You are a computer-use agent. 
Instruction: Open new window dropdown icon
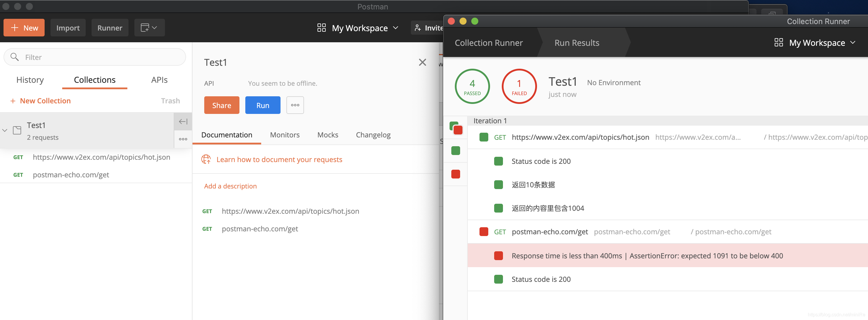[x=149, y=28]
